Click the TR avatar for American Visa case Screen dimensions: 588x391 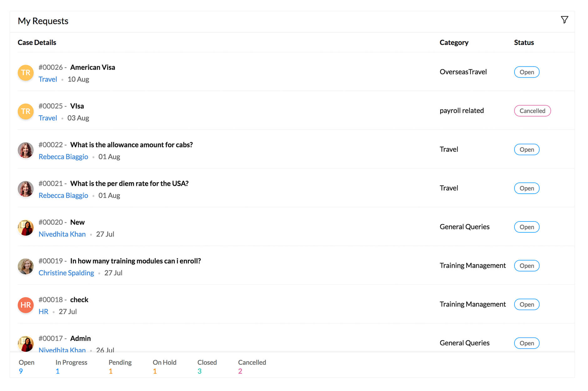[x=25, y=73]
